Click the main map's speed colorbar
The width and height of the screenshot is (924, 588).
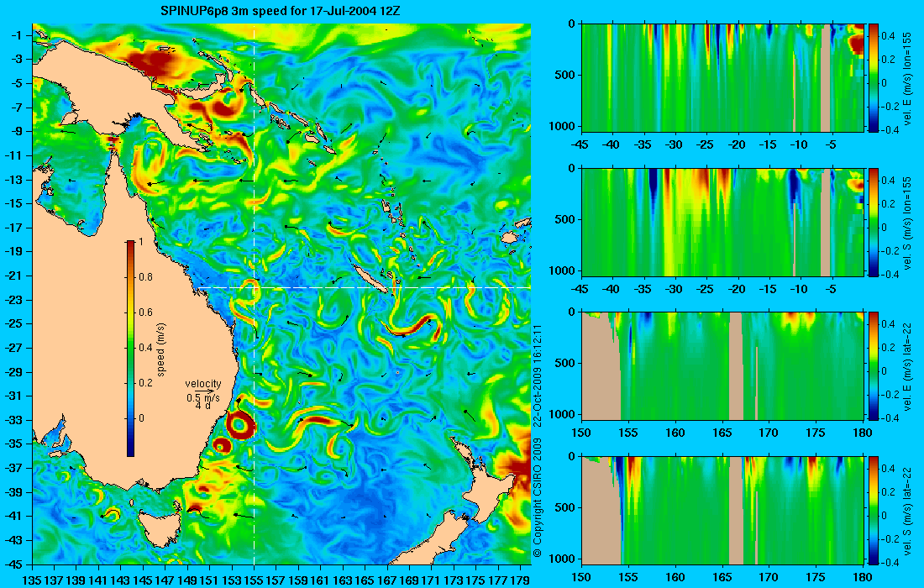[x=130, y=349]
